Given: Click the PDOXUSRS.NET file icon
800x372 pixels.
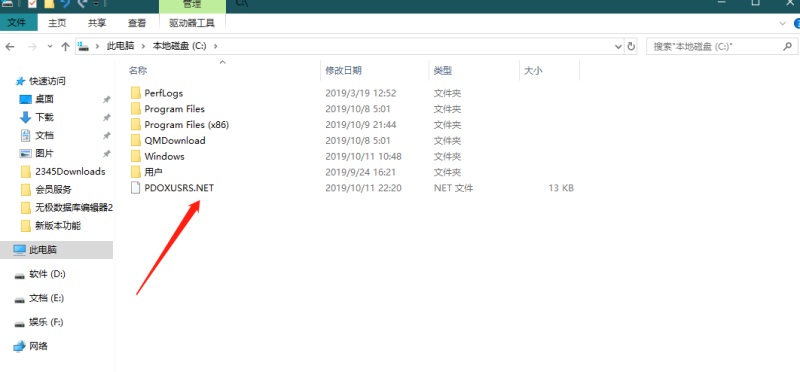Looking at the screenshot, I should (135, 188).
